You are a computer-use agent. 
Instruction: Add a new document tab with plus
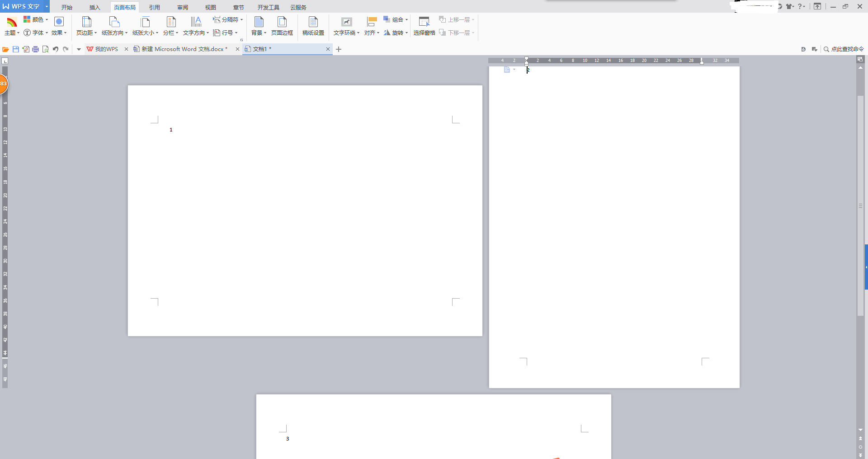pos(339,49)
